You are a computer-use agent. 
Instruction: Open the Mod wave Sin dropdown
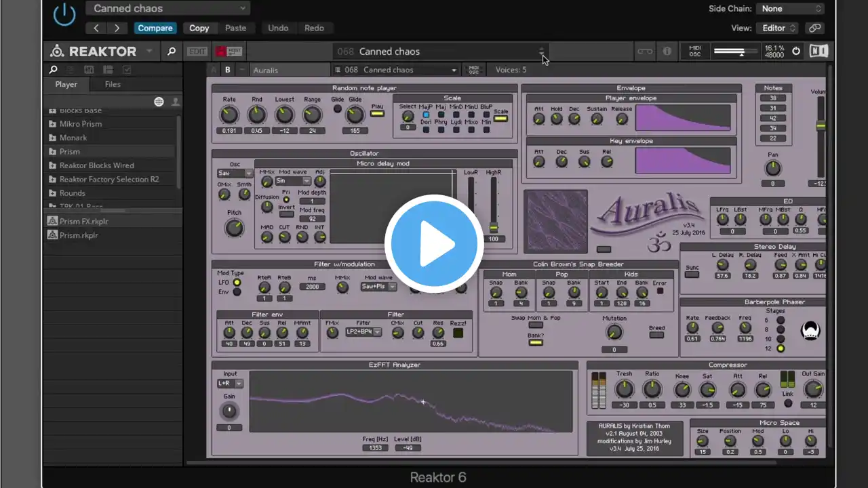coord(292,181)
